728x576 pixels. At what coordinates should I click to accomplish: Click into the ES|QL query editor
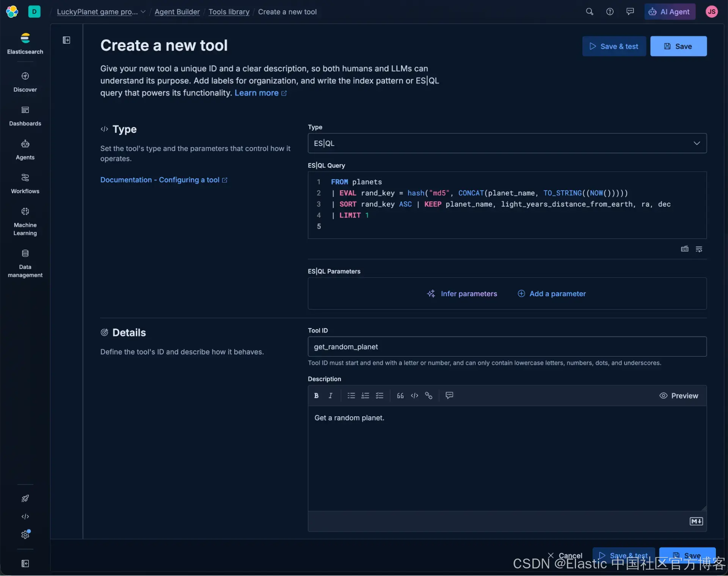[x=507, y=205]
